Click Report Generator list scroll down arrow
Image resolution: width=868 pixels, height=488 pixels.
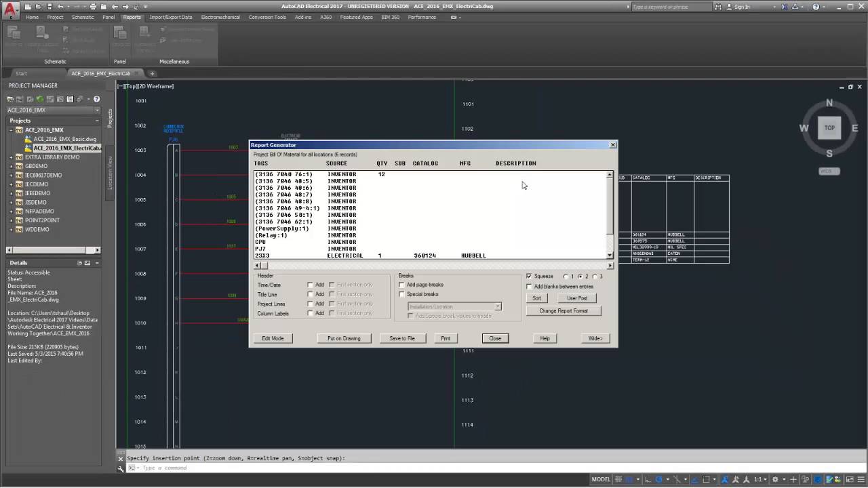610,256
